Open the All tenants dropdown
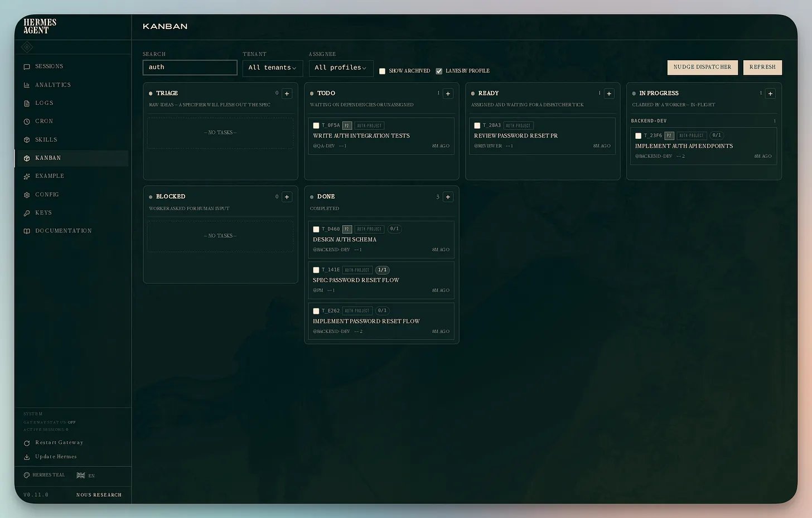Image resolution: width=812 pixels, height=518 pixels. tap(273, 68)
